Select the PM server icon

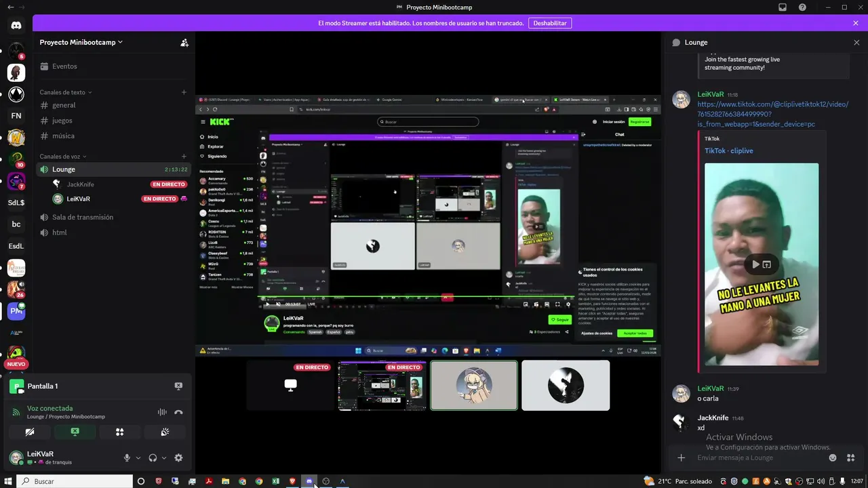coord(16,311)
